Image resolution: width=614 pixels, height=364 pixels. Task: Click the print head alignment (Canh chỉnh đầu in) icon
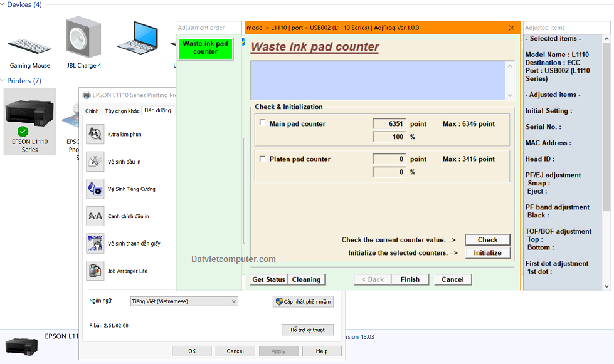click(x=95, y=216)
